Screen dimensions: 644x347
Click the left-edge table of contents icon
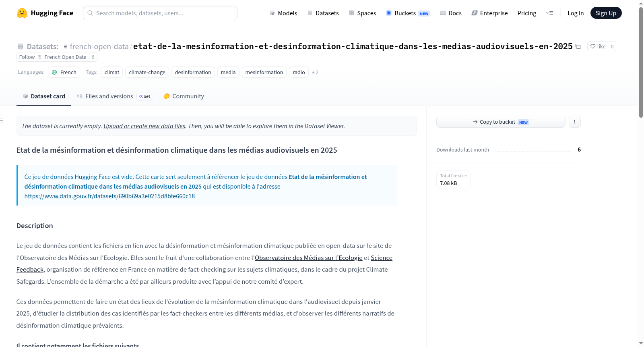point(2,121)
